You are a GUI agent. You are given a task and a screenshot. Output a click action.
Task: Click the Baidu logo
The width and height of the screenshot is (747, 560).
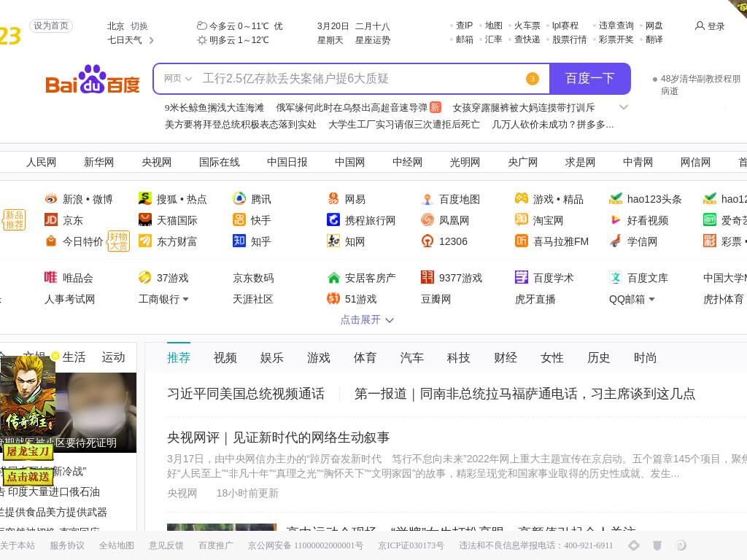pos(93,79)
